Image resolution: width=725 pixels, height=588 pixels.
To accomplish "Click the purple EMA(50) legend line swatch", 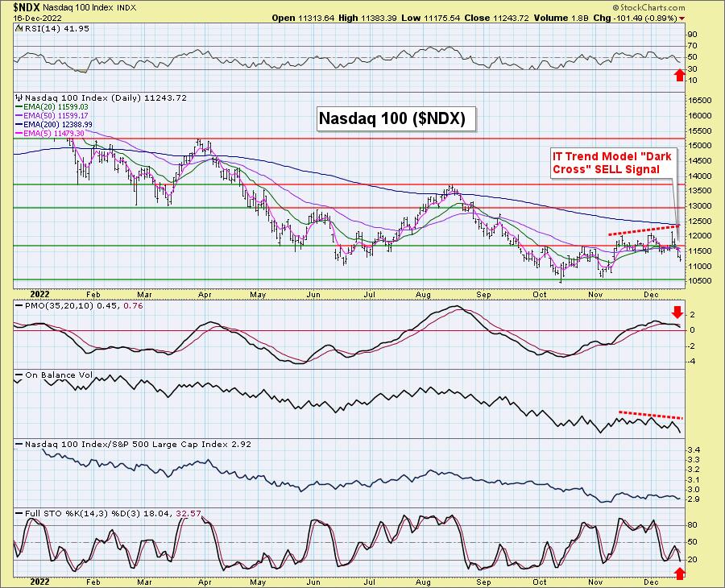I will coord(20,115).
